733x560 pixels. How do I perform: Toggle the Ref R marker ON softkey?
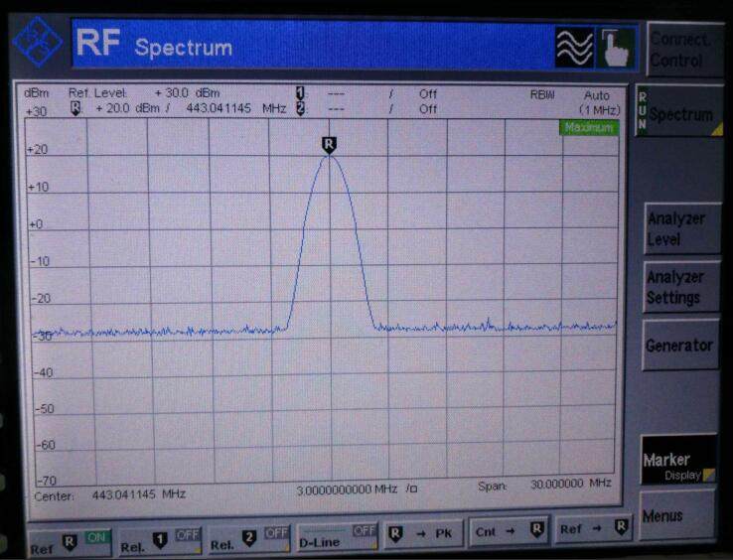click(71, 544)
